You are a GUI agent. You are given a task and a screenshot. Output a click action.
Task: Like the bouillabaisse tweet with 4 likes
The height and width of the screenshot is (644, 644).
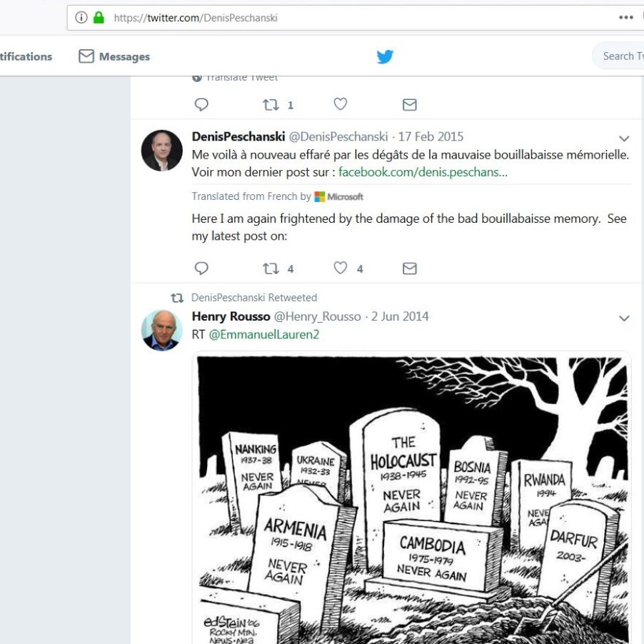pos(340,268)
